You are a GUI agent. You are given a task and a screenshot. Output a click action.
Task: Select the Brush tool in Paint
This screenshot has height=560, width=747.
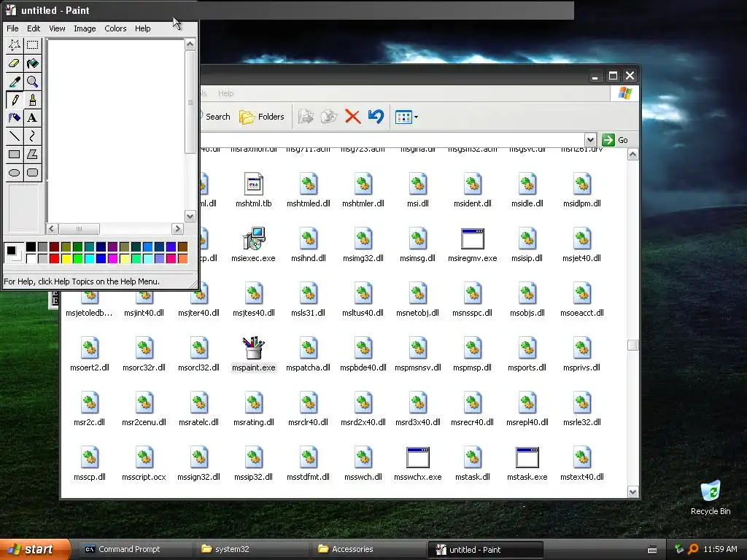tap(32, 100)
